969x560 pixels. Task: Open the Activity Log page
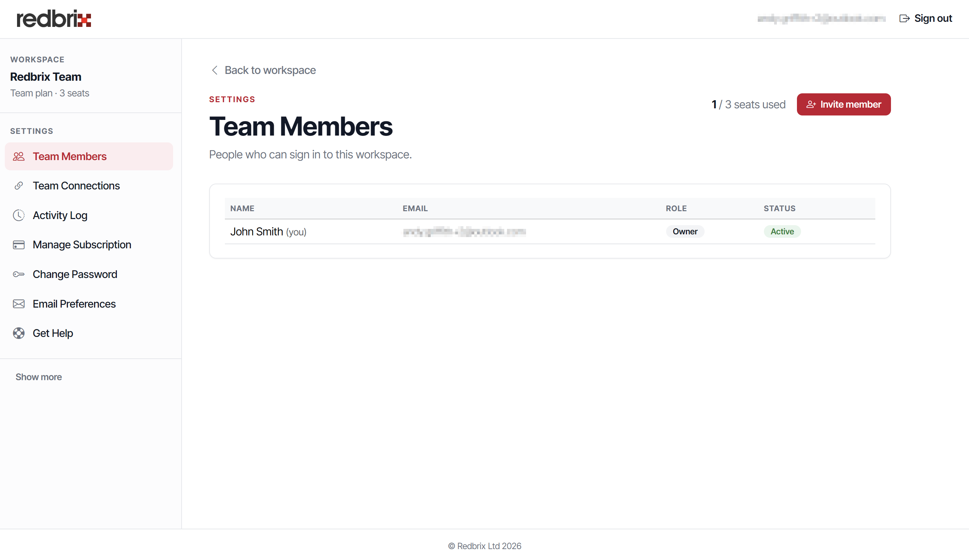point(89,215)
